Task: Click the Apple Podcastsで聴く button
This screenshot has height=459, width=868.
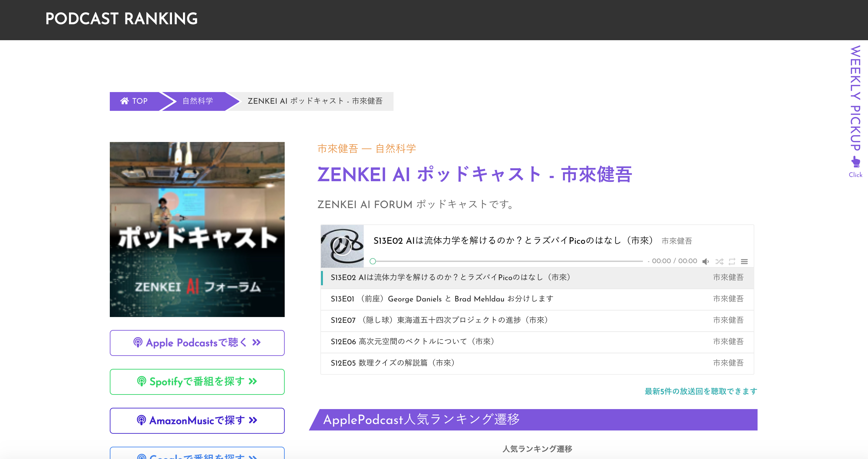Action: coord(197,343)
